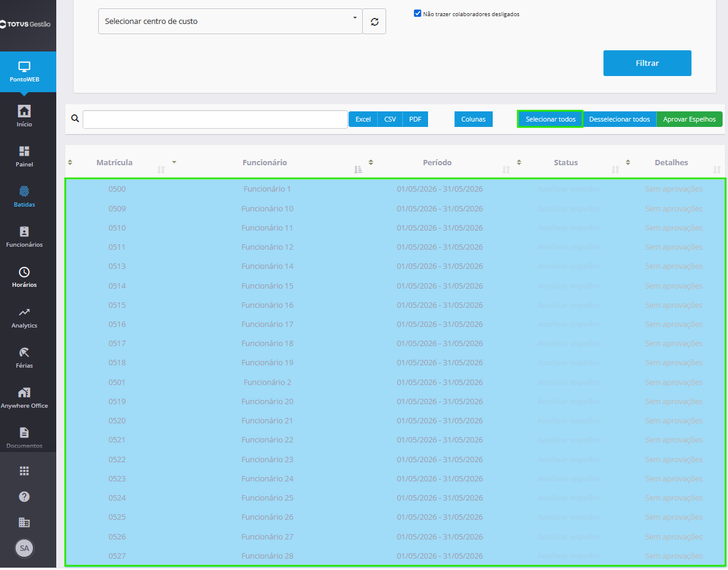This screenshot has width=728, height=570.
Task: Select row Funcionário 2
Action: pyautogui.click(x=395, y=382)
